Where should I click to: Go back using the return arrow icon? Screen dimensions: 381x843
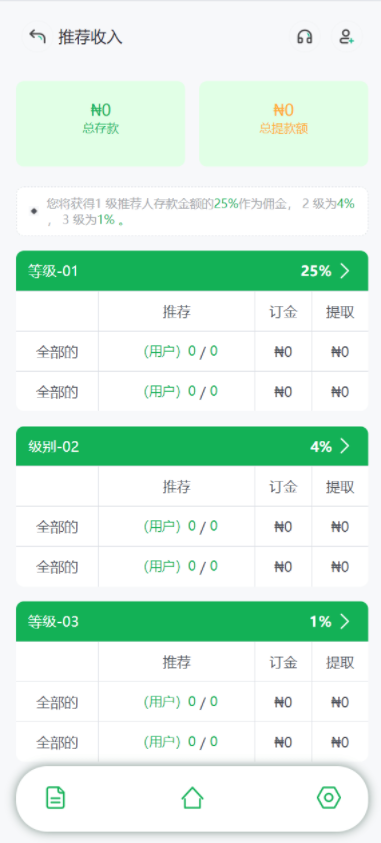(x=37, y=37)
